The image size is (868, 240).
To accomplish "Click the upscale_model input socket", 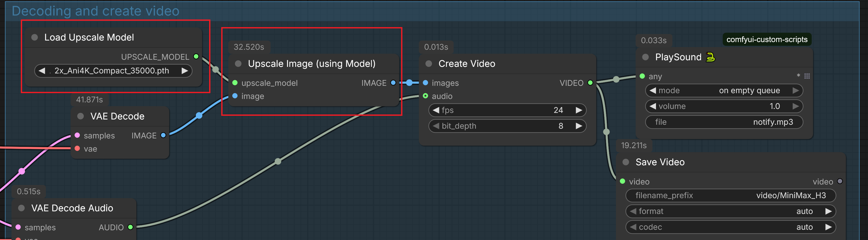I will click(x=235, y=83).
